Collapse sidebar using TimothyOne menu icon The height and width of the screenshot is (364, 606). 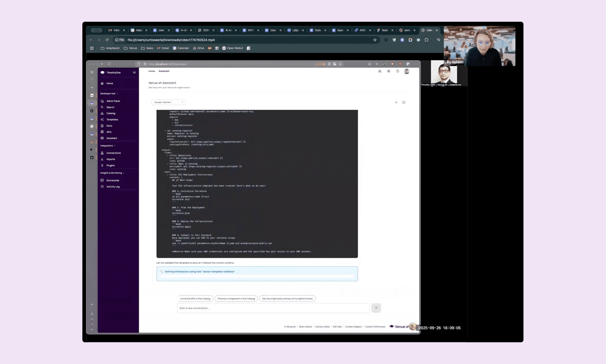point(134,72)
